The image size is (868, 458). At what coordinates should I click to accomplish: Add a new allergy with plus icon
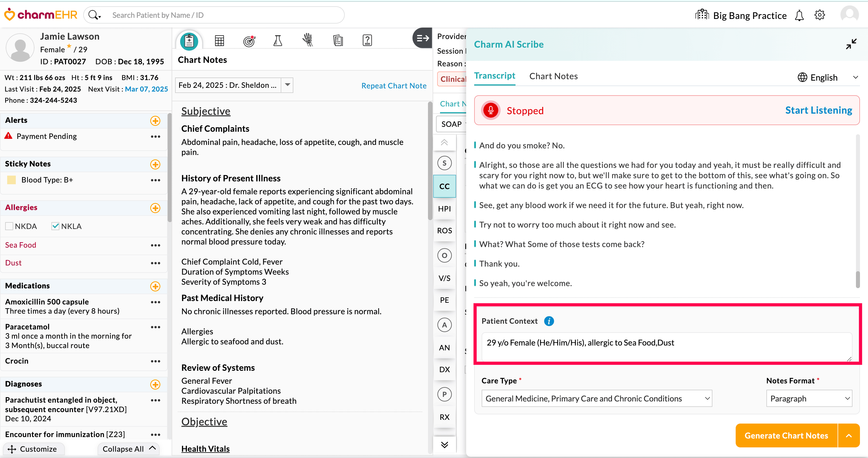coord(155,208)
